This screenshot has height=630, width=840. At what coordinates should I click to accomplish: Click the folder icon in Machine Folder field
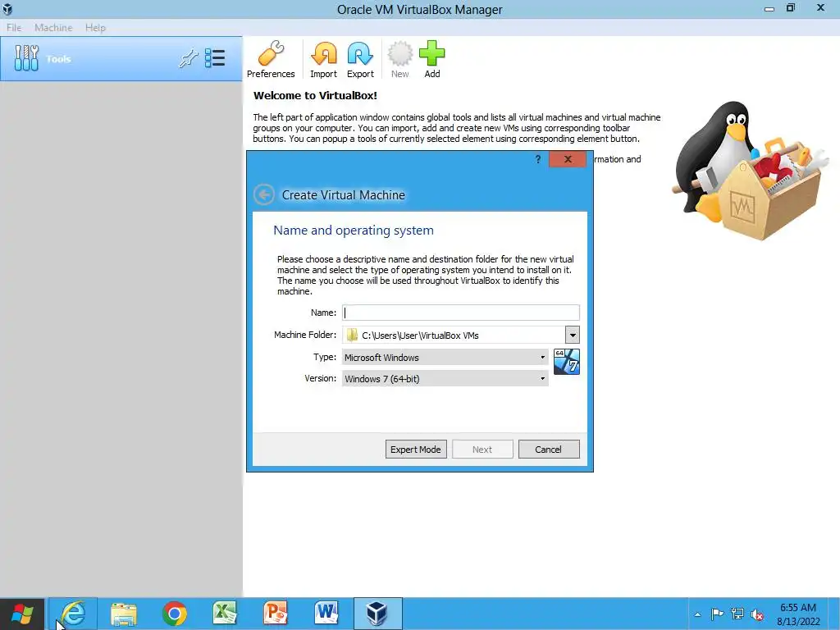tap(352, 336)
